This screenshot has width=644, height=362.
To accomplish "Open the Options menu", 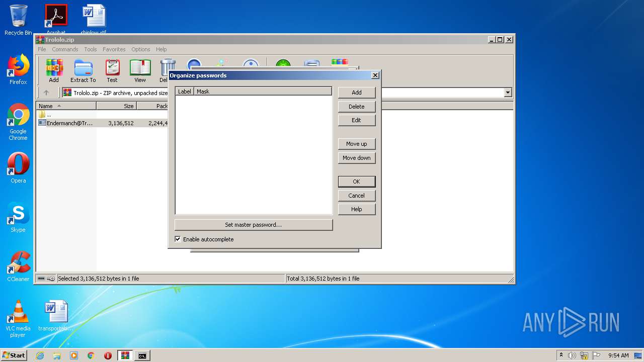I will pos(141,49).
